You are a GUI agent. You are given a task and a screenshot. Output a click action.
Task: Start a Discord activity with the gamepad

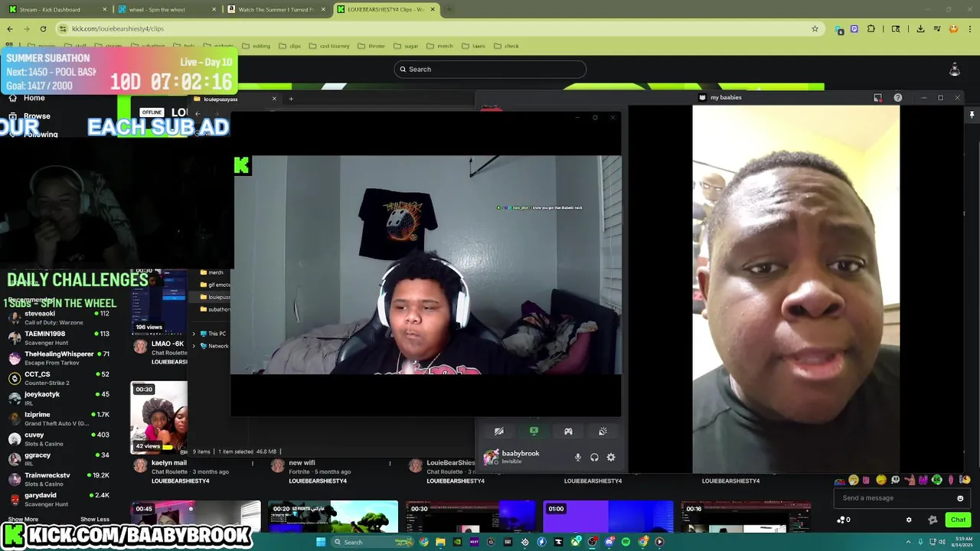[568, 432]
